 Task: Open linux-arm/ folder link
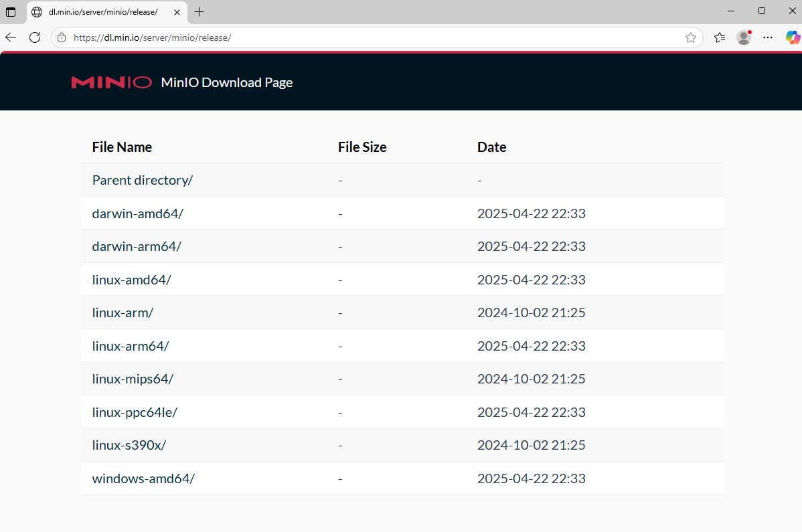click(123, 313)
